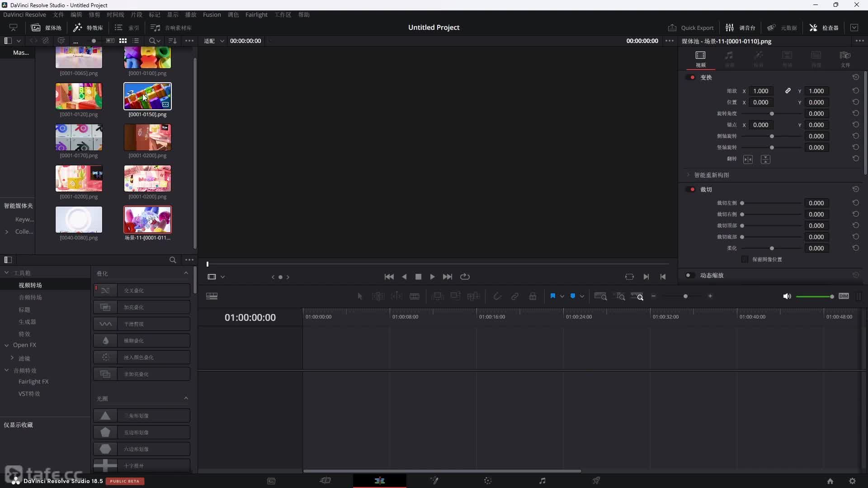Screen dimensions: 868x488
Task: Open the 元数据 metadata panel
Action: (782, 28)
